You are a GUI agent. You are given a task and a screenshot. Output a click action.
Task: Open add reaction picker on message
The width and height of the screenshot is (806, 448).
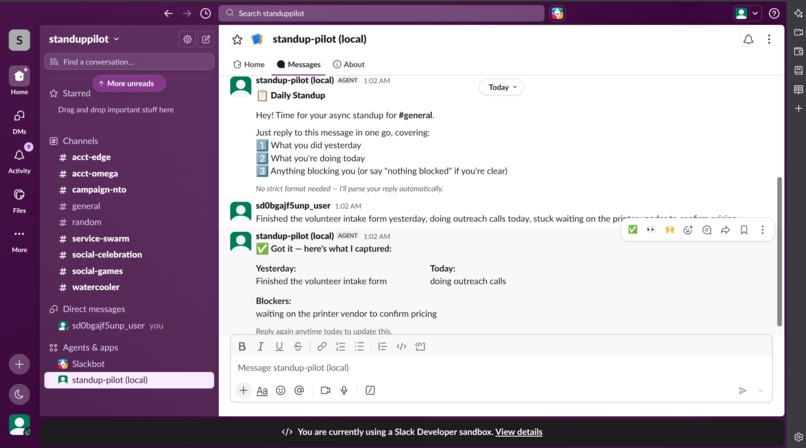click(688, 230)
